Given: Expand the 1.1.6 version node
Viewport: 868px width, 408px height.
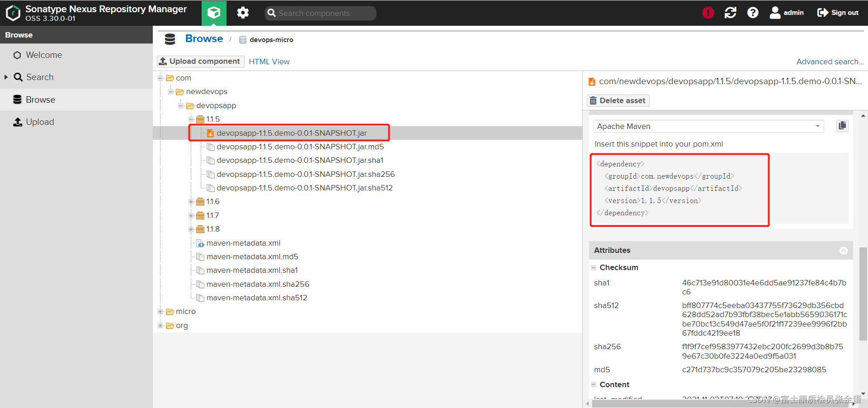Looking at the screenshot, I should click(191, 201).
